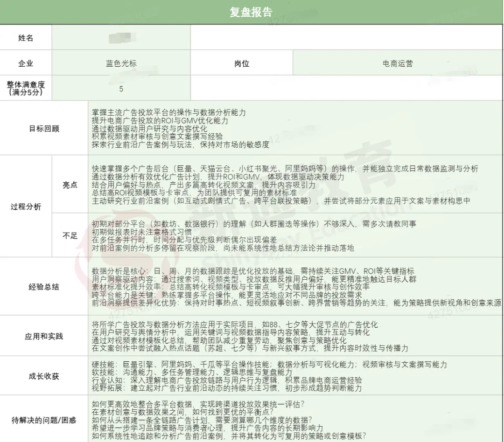Click the 蓝色光标 company value cell
Screen dimensions: 504x442
120,62
